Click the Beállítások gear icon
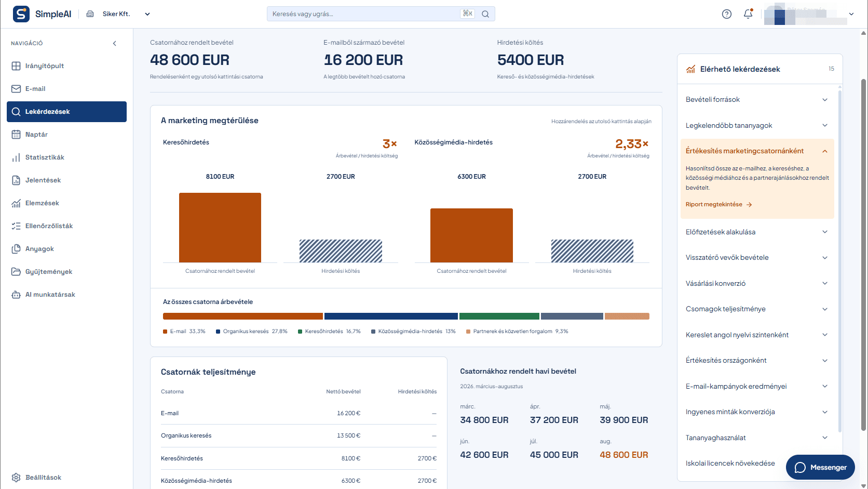Image resolution: width=868 pixels, height=489 pixels. 16,478
